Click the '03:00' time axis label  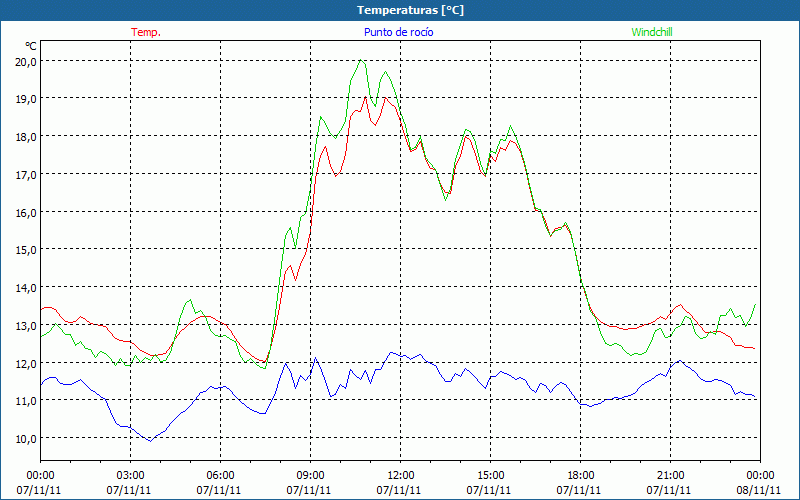pyautogui.click(x=131, y=476)
